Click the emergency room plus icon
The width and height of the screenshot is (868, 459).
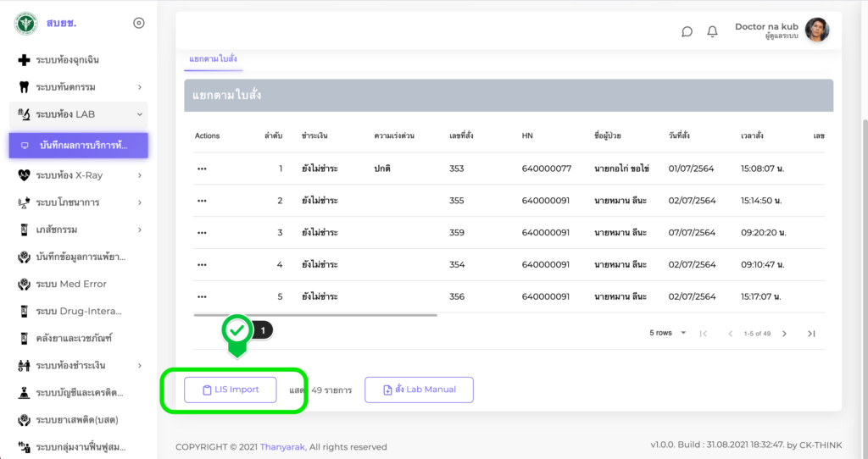coord(24,60)
